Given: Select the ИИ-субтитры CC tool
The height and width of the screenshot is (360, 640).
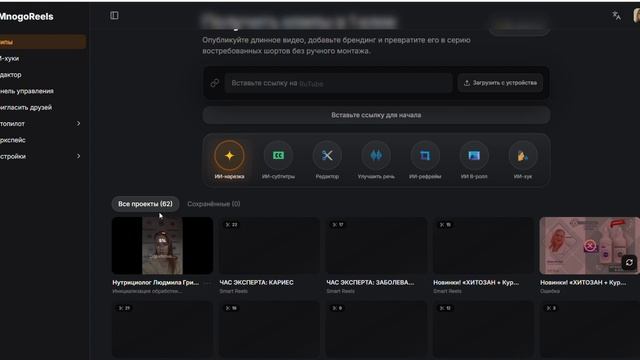Looking at the screenshot, I should [278, 156].
